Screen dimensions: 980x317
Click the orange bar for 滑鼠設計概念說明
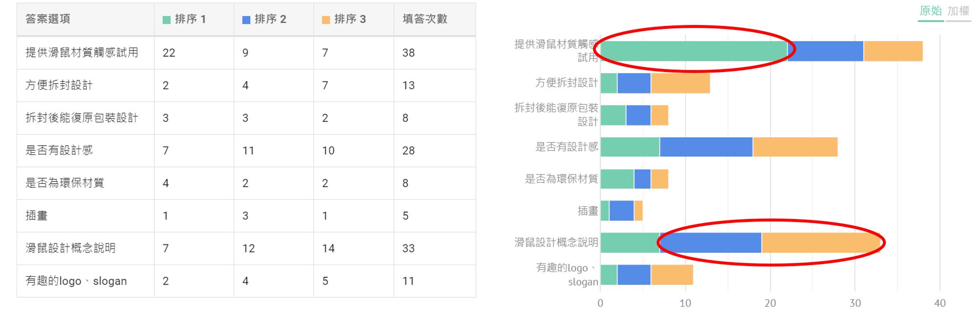(x=821, y=243)
